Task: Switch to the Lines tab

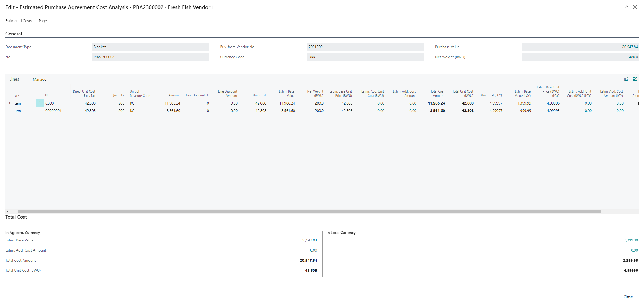Action: [x=14, y=79]
